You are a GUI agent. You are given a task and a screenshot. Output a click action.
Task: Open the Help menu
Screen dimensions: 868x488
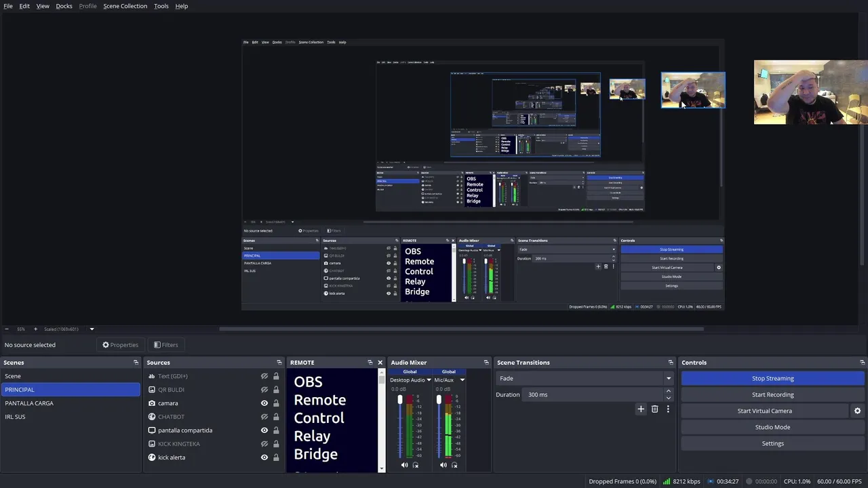(x=182, y=6)
